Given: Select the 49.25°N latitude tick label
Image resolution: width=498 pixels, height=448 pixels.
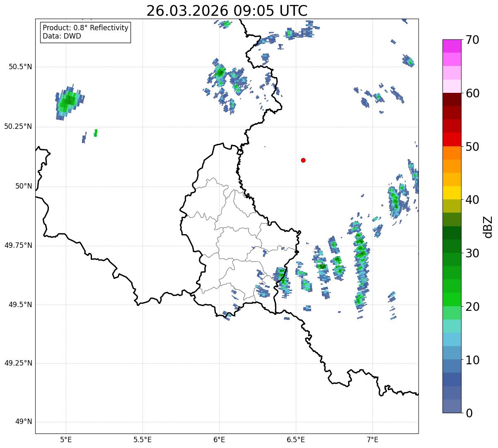Looking at the screenshot, I should pos(18,363).
